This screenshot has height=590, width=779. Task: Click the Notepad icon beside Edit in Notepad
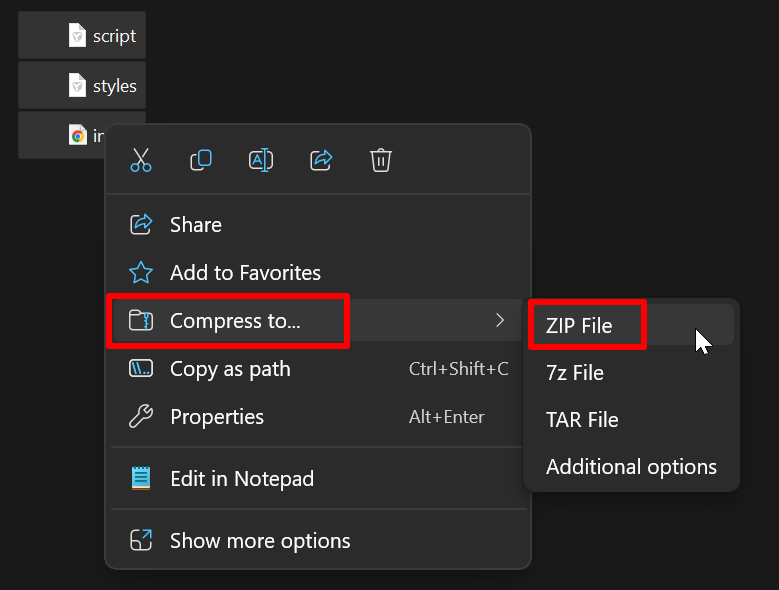tap(142, 479)
